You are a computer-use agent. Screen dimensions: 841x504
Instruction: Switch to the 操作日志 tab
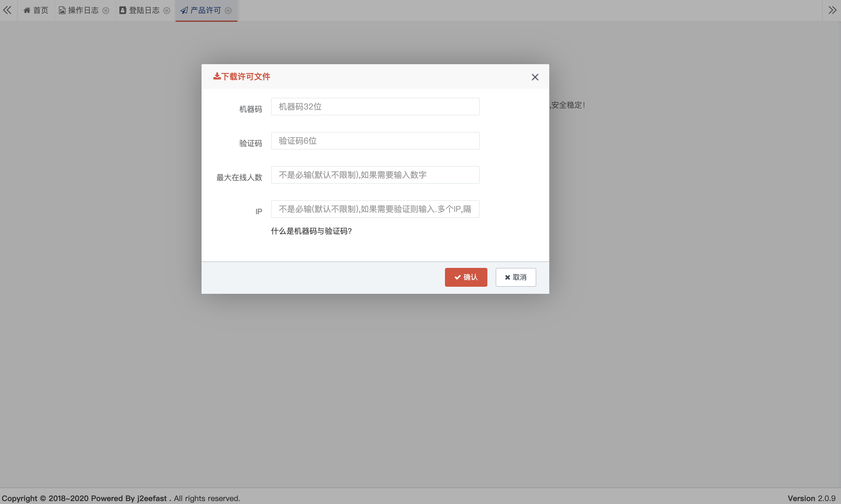pos(83,11)
